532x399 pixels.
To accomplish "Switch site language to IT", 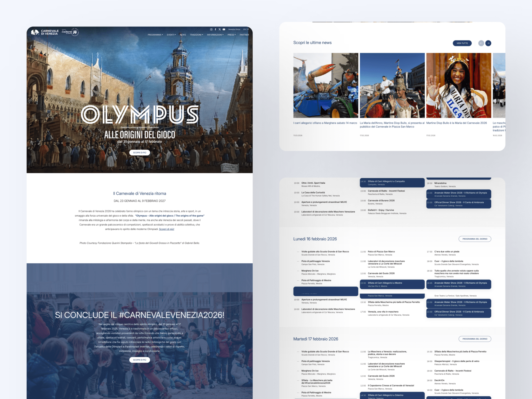I will [248, 29].
